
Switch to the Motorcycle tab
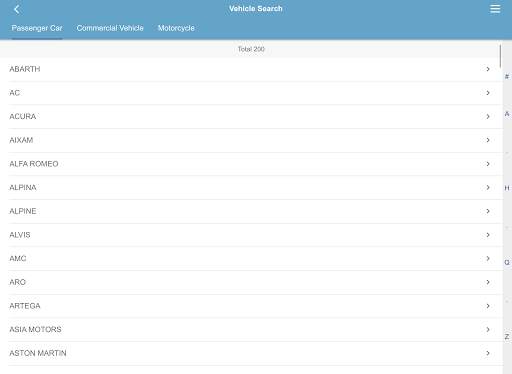coord(176,28)
